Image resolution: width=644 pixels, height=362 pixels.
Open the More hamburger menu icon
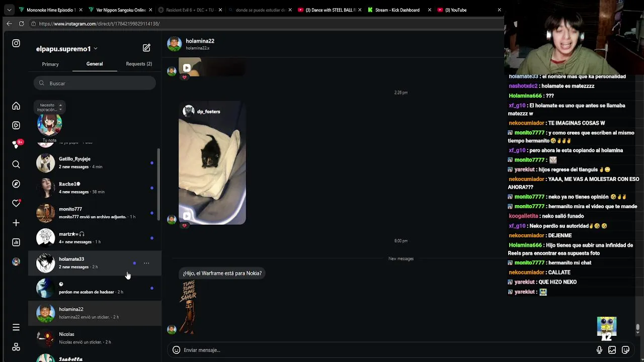(16, 327)
